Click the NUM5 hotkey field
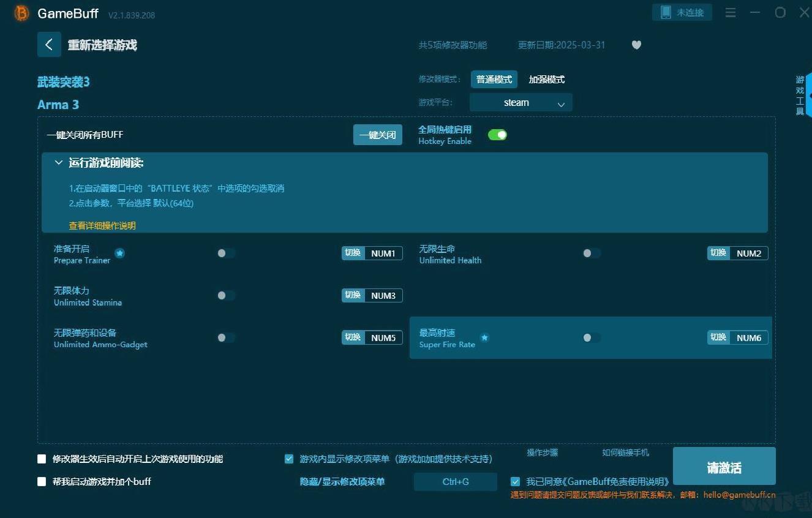This screenshot has width=812, height=518. point(383,337)
